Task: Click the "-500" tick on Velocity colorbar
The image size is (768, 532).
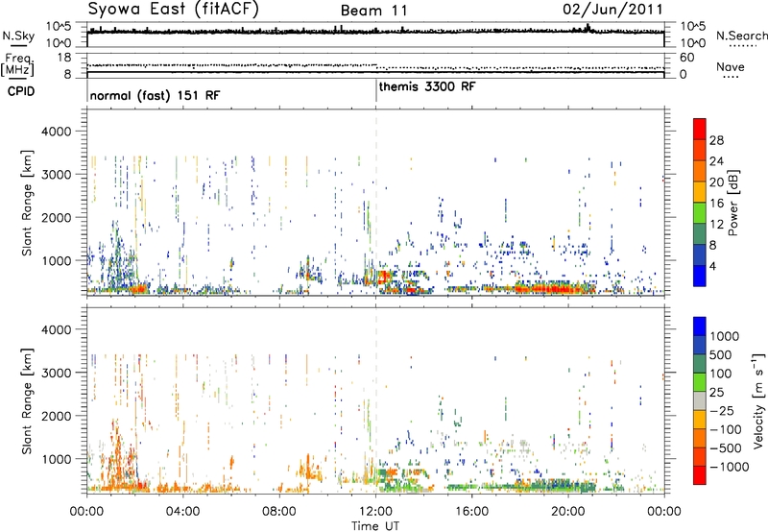Action: [x=726, y=448]
